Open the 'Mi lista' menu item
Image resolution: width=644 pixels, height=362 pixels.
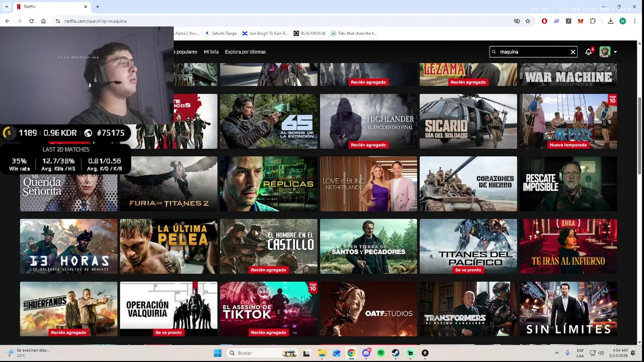coord(211,52)
